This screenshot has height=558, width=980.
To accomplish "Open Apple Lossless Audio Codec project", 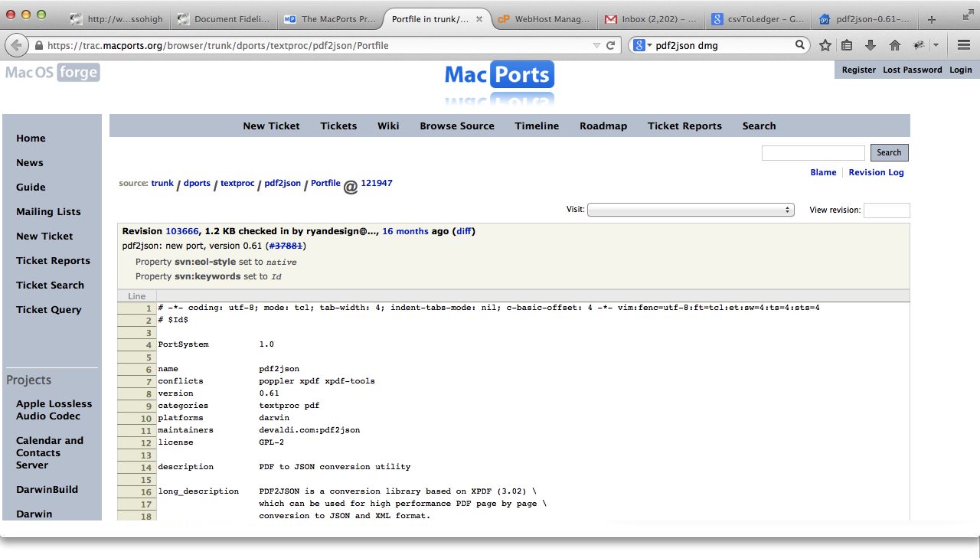I will [x=54, y=410].
